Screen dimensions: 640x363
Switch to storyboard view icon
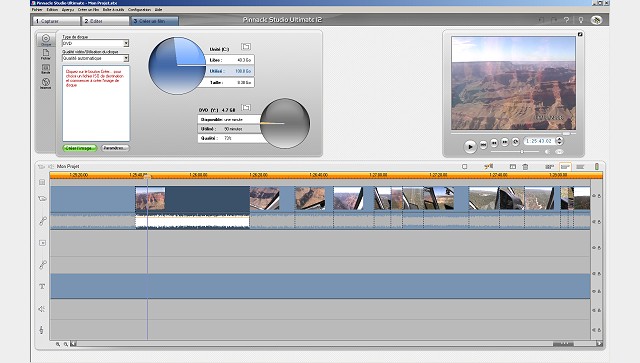click(x=549, y=167)
